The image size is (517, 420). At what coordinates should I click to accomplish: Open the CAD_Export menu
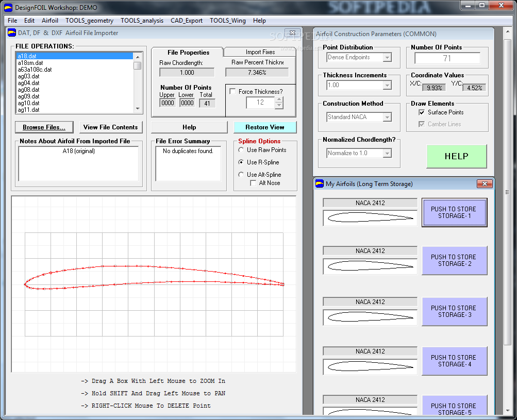tap(186, 21)
